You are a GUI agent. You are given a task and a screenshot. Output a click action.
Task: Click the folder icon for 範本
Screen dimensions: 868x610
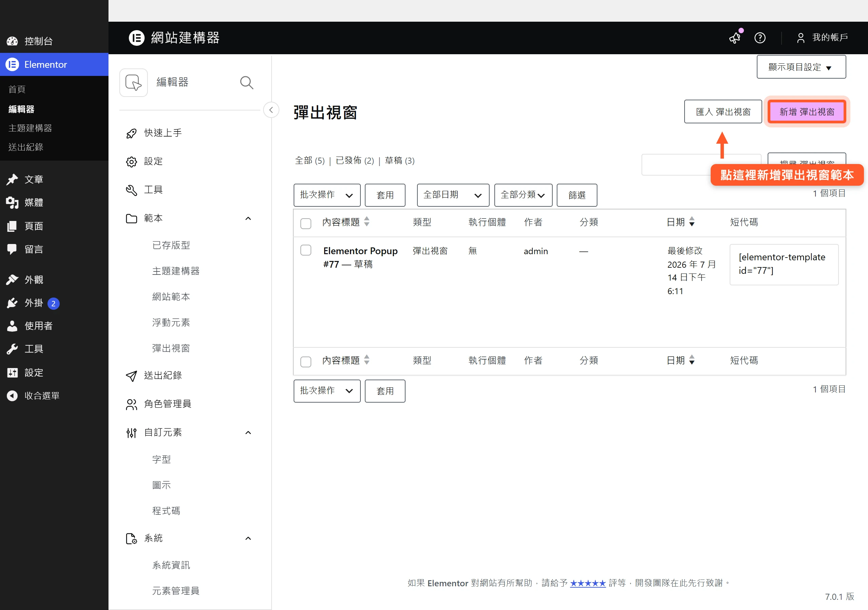pyautogui.click(x=131, y=219)
